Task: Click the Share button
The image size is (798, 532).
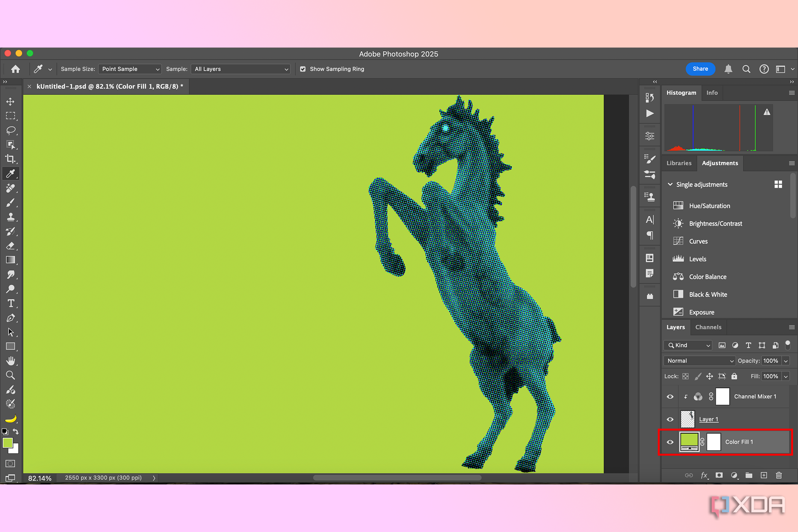Action: (700, 69)
